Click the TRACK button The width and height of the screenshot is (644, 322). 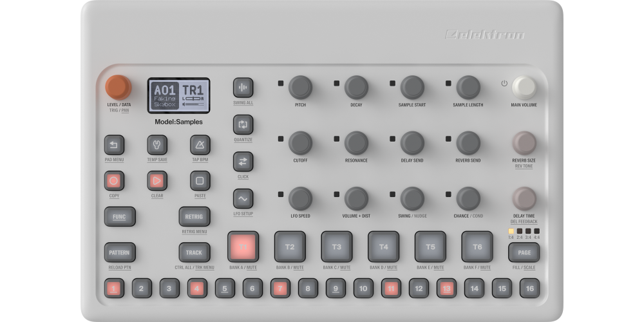tap(194, 252)
